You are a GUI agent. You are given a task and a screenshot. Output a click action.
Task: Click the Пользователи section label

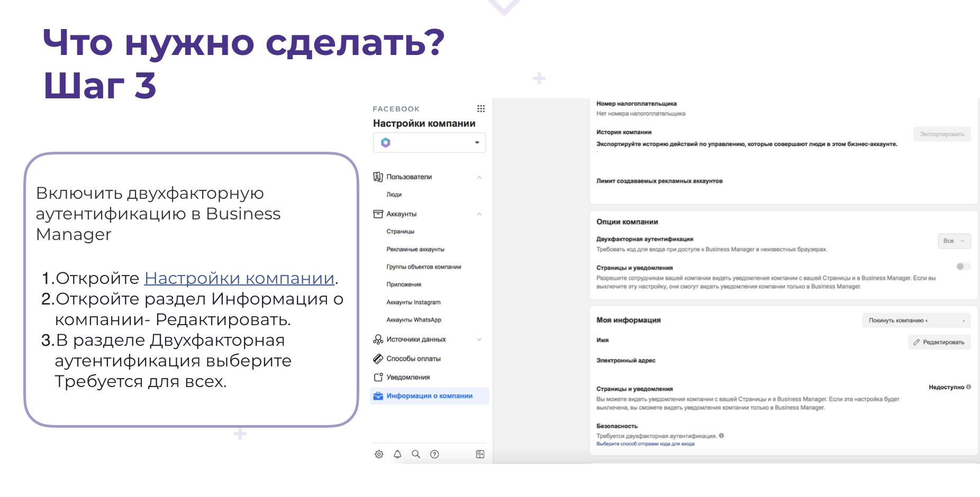tap(409, 177)
